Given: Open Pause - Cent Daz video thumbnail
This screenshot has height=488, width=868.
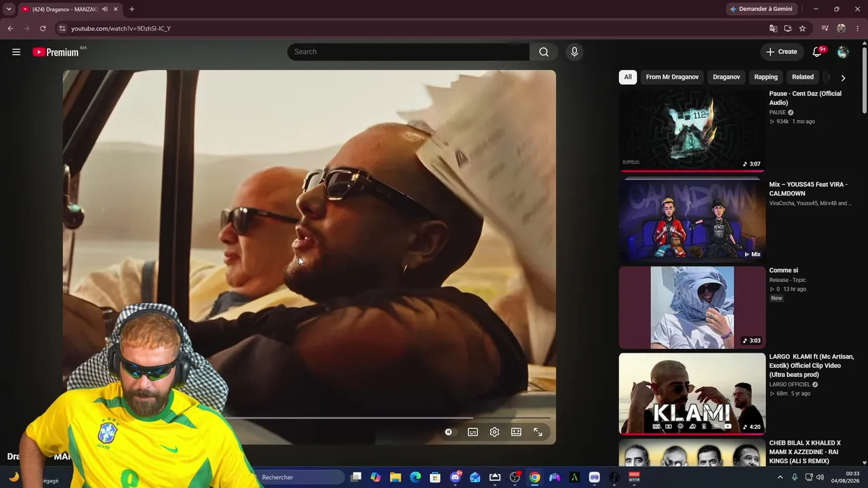Looking at the screenshot, I should [x=692, y=130].
